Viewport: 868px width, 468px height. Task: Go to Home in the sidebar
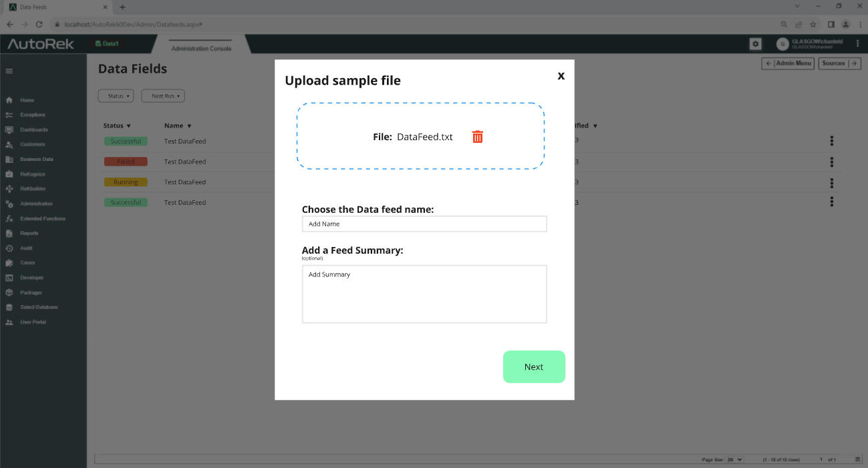[27, 100]
